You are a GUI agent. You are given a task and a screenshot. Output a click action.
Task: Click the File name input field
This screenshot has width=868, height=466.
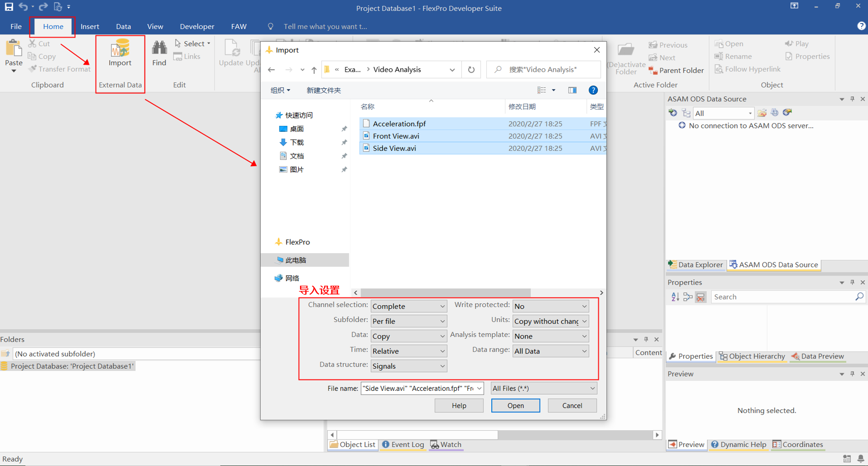(x=422, y=388)
